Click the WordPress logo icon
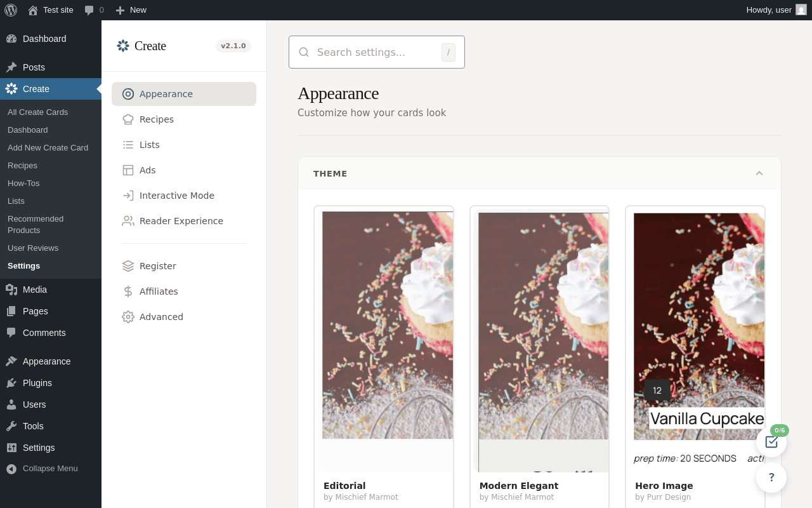 click(x=11, y=10)
